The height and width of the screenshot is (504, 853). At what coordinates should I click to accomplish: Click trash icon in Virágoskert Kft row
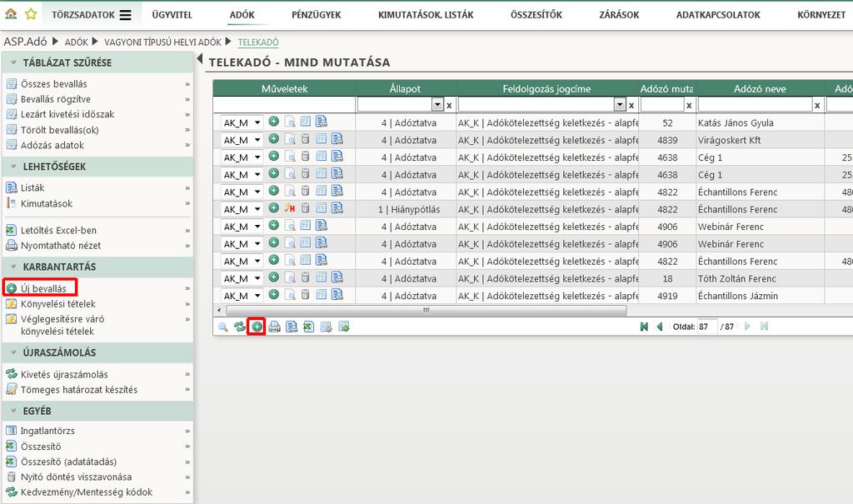[305, 139]
